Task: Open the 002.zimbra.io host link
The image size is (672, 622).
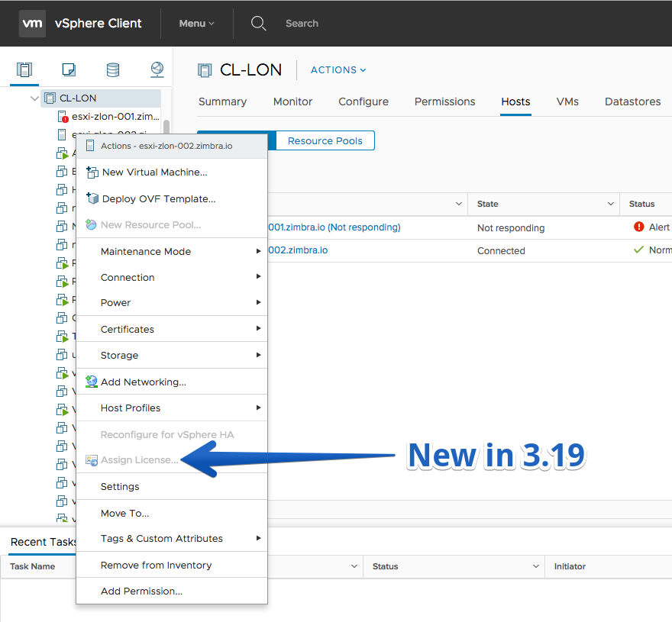Action: point(298,250)
